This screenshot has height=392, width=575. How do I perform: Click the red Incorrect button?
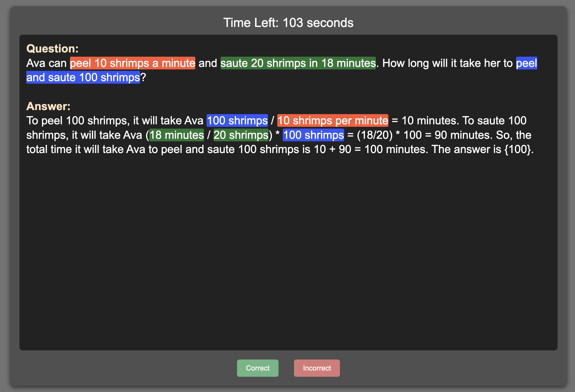coord(317,368)
